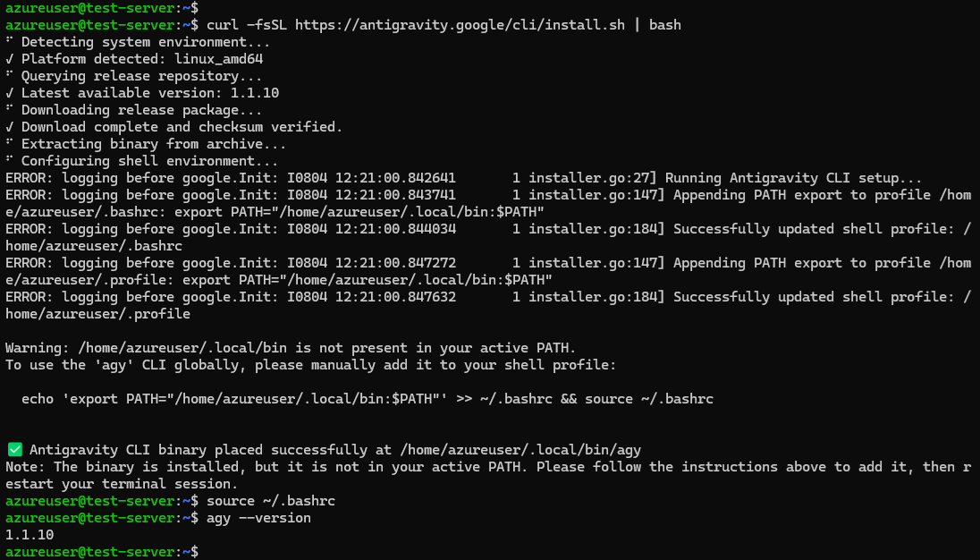Click the antigravity.google install.sh URL
Screen dimensions: 980x560
[x=460, y=25]
